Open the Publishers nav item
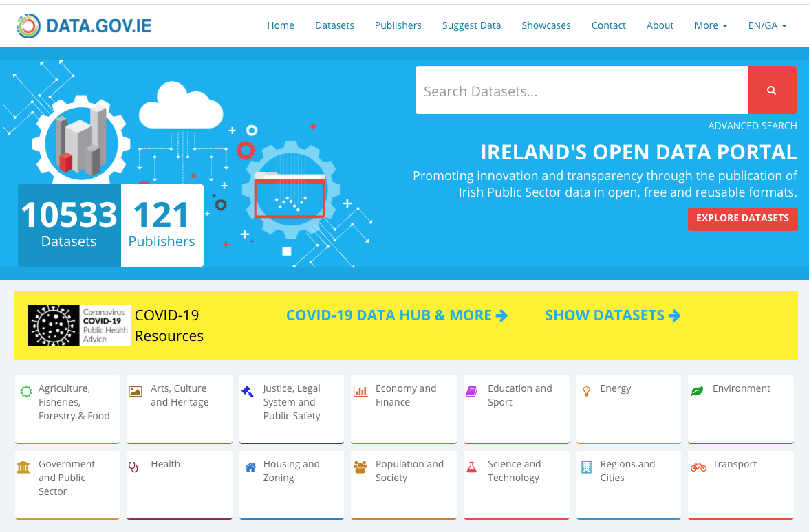The width and height of the screenshot is (809, 532). (x=398, y=25)
